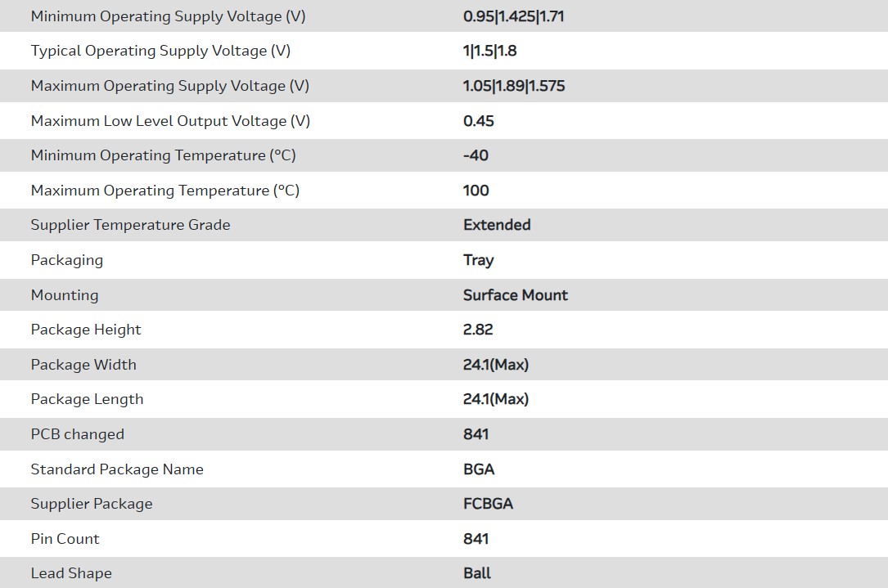Select the Tray packaging value
This screenshot has width=888, height=588.
(478, 260)
